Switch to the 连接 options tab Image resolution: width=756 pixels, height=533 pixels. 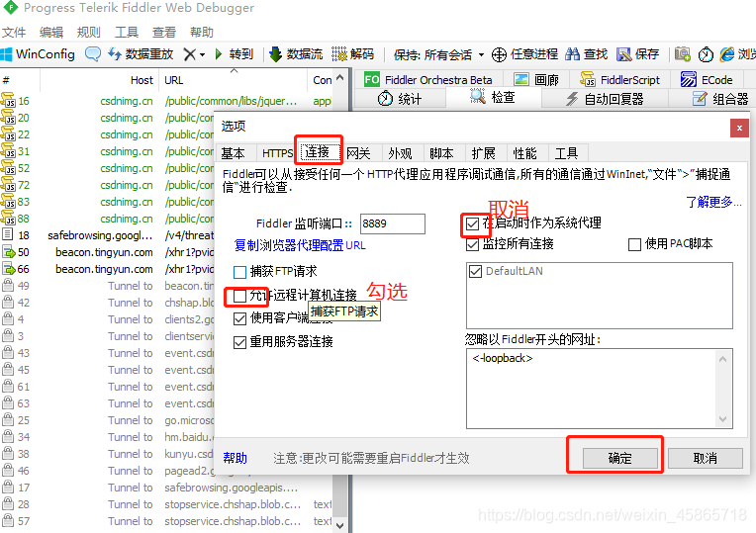coord(318,152)
